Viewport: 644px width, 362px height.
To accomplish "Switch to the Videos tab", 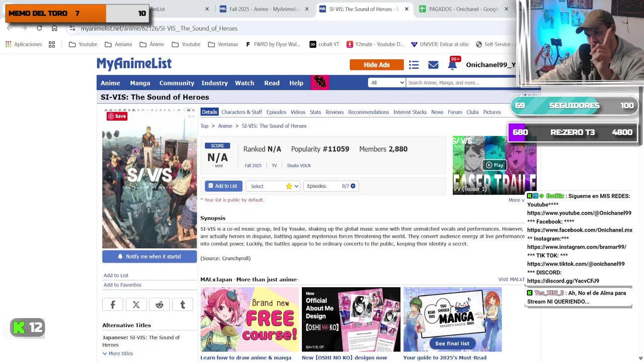I will click(x=298, y=112).
